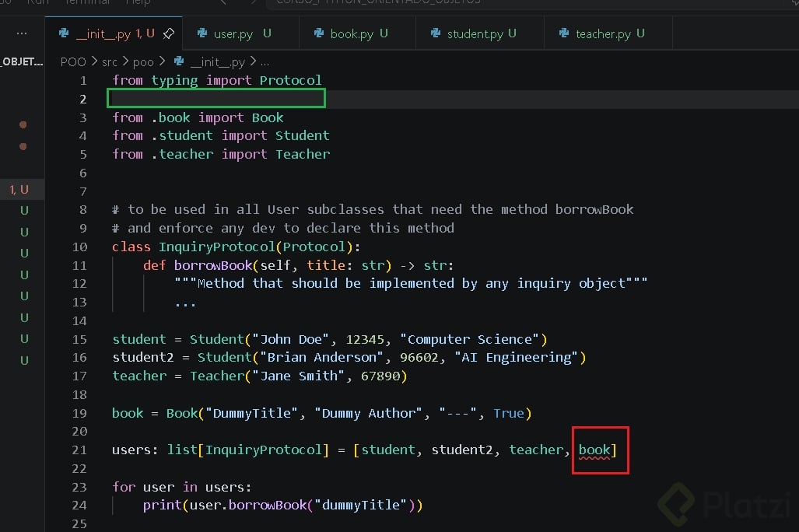The width and height of the screenshot is (799, 532).
Task: Open the book.py tab
Action: pyautogui.click(x=357, y=33)
